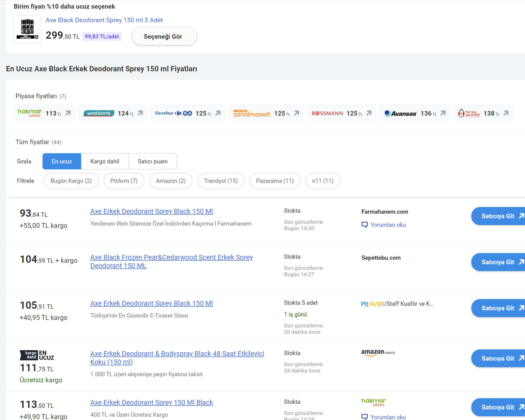Click the amazon.com.tr logo
The width and height of the screenshot is (525, 420).
pyautogui.click(x=378, y=353)
